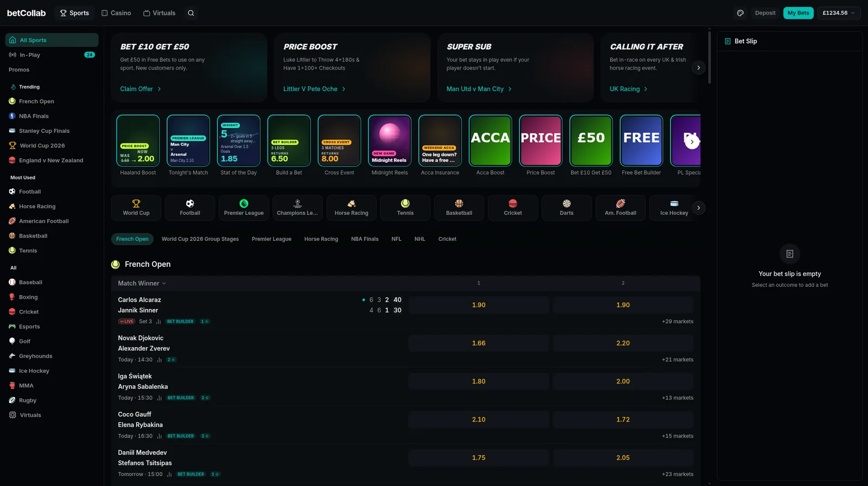The width and height of the screenshot is (868, 486).
Task: Open the £1234.56 balance dropdown
Action: 838,13
